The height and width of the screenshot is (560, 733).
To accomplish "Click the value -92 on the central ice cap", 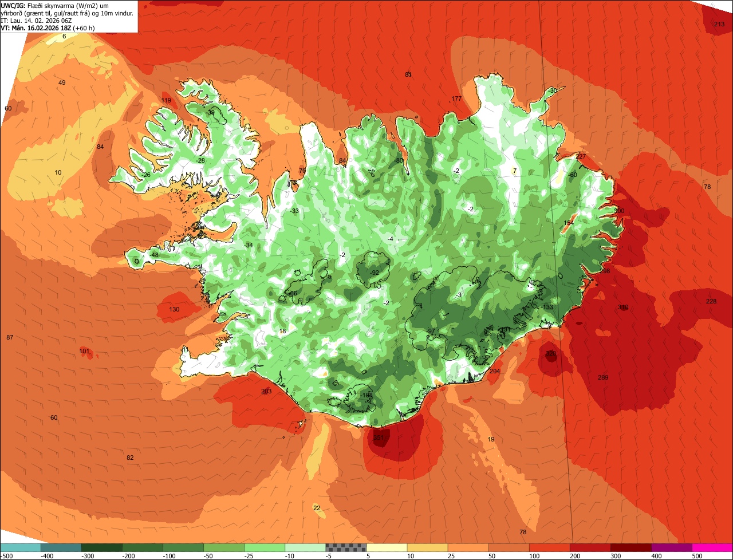I will (375, 273).
